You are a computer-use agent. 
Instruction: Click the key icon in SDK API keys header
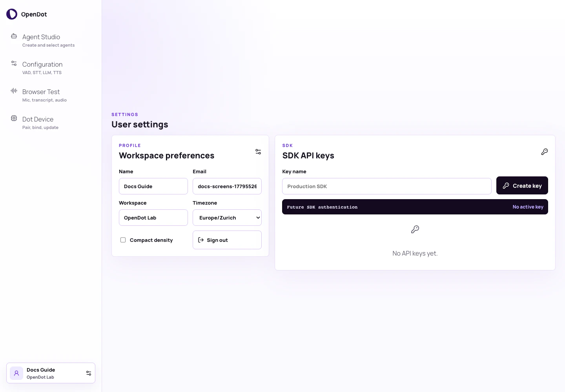[x=545, y=152]
